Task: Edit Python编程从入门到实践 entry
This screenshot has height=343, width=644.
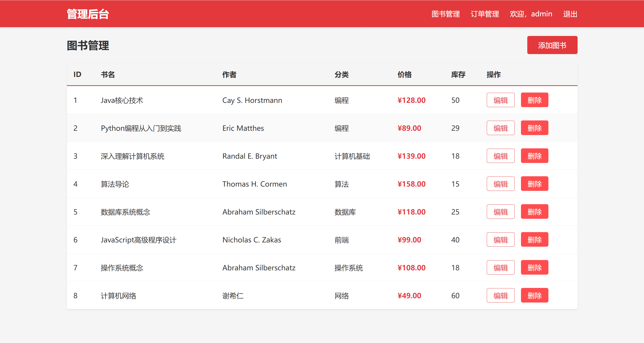Action: 500,128
